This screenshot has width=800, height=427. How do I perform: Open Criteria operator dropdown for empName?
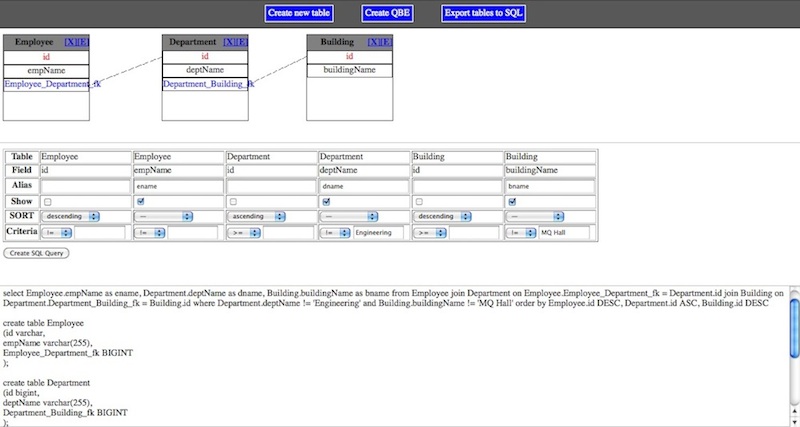coord(149,233)
